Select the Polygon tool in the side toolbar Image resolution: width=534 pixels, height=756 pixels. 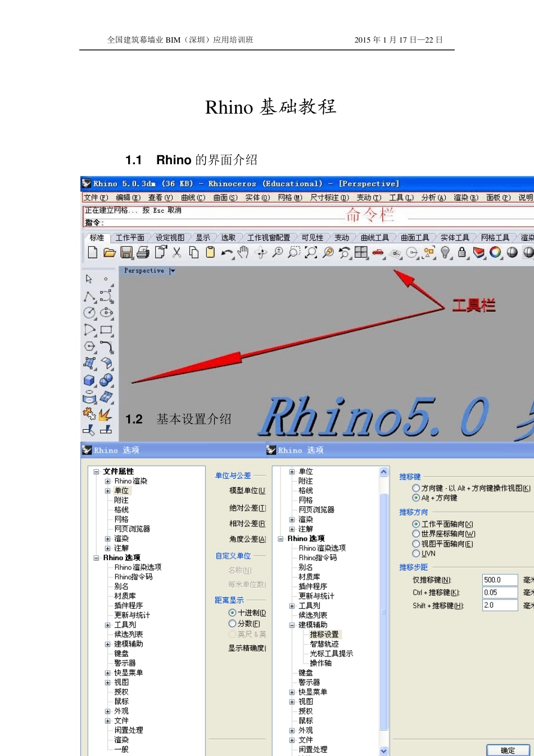(x=89, y=346)
